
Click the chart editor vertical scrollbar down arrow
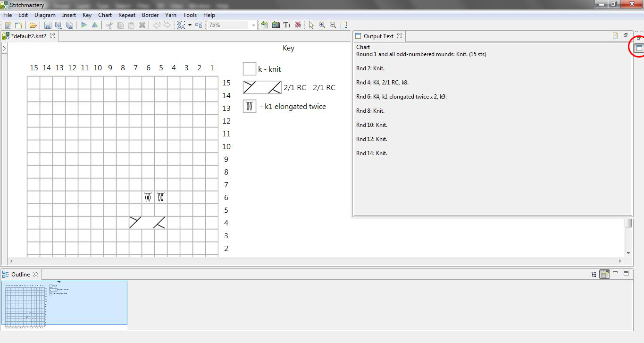click(628, 253)
